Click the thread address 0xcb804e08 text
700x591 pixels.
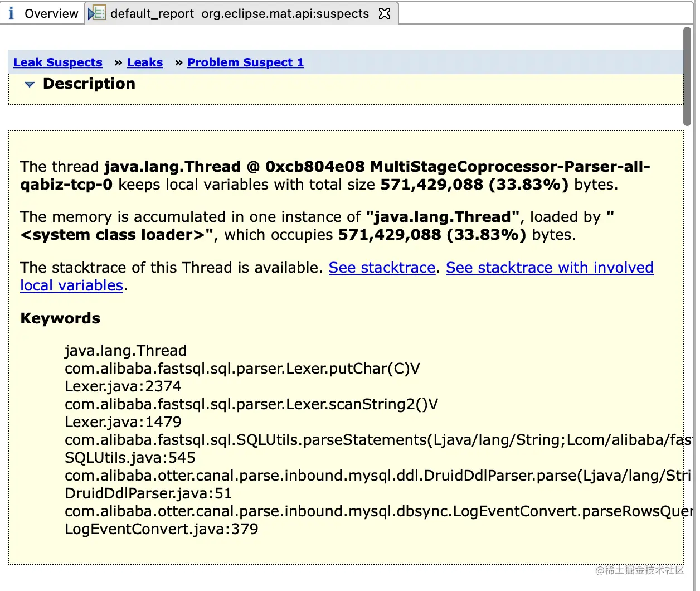click(x=315, y=167)
